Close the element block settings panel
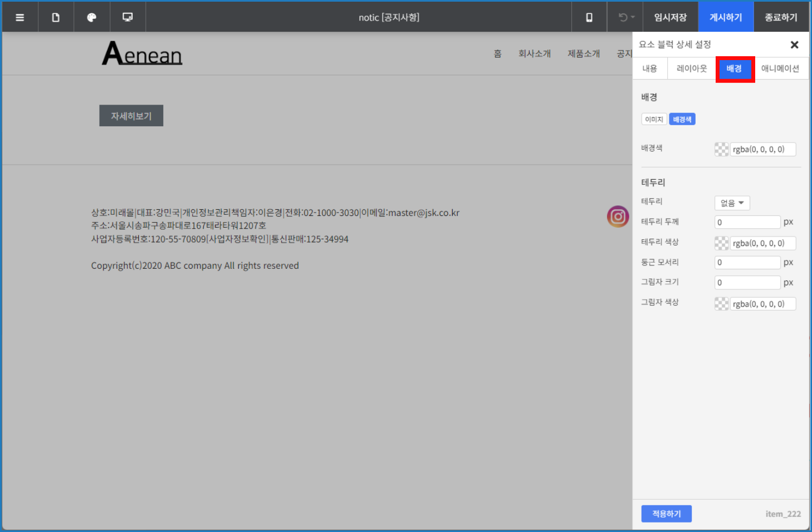Viewport: 812px width, 532px height. tap(794, 45)
